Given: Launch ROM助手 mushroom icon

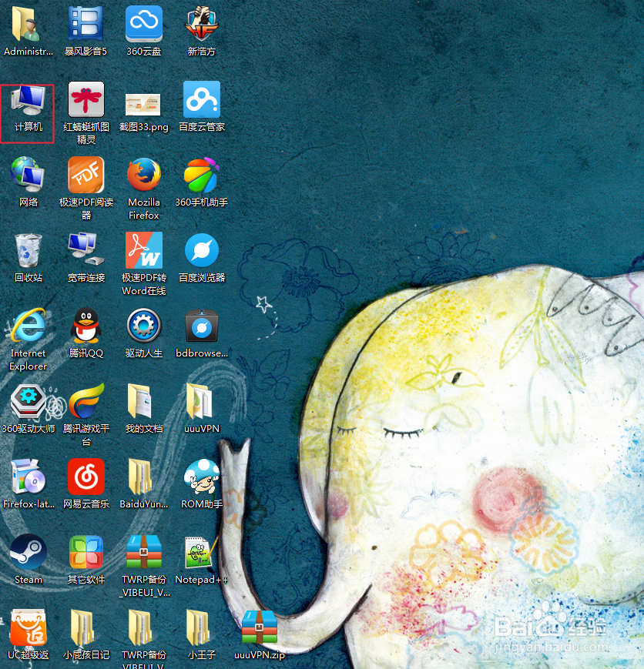Looking at the screenshot, I should 202,477.
